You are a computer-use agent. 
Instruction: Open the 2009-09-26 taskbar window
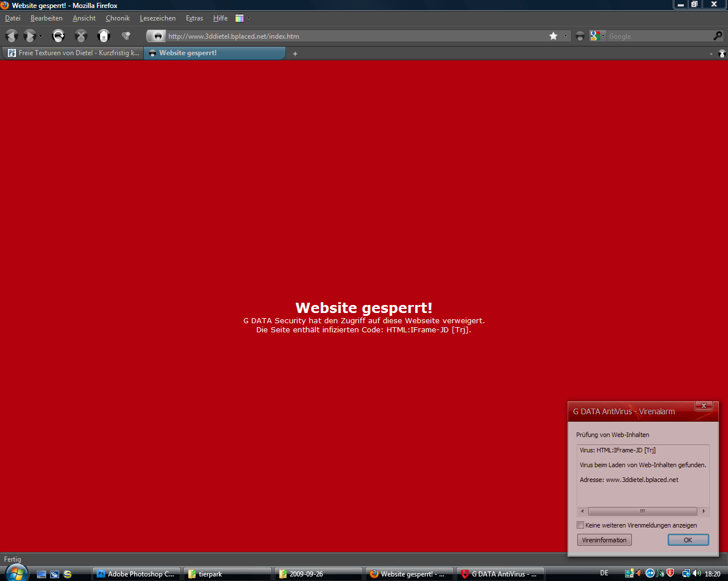click(318, 574)
